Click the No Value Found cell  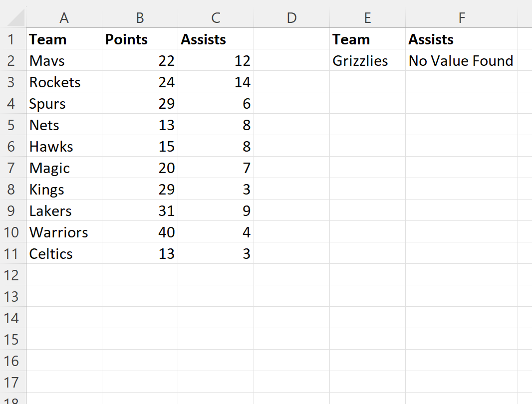462,60
